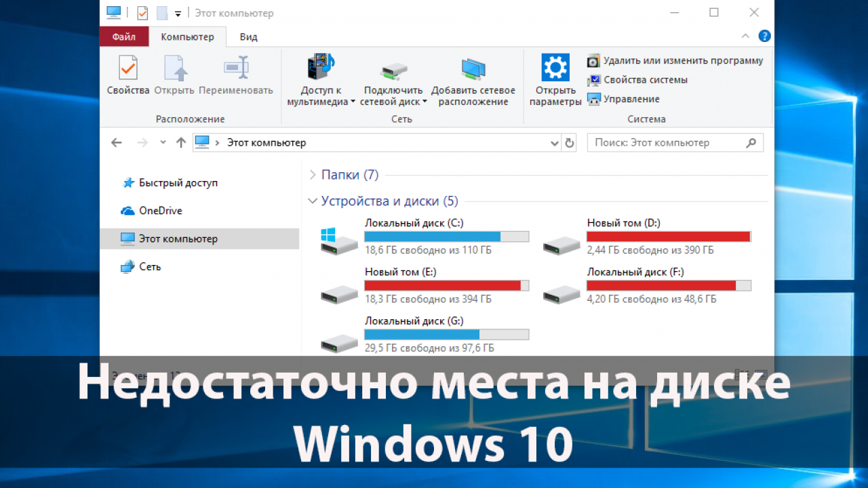Click the address bar chevron before Этот компьютер
868x488 pixels.
(218, 143)
